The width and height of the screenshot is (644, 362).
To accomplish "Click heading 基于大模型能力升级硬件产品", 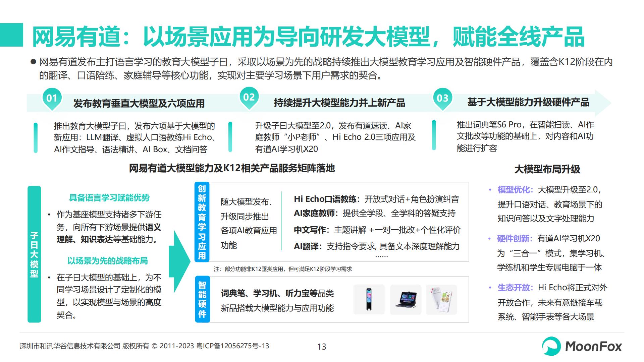I will (x=528, y=102).
